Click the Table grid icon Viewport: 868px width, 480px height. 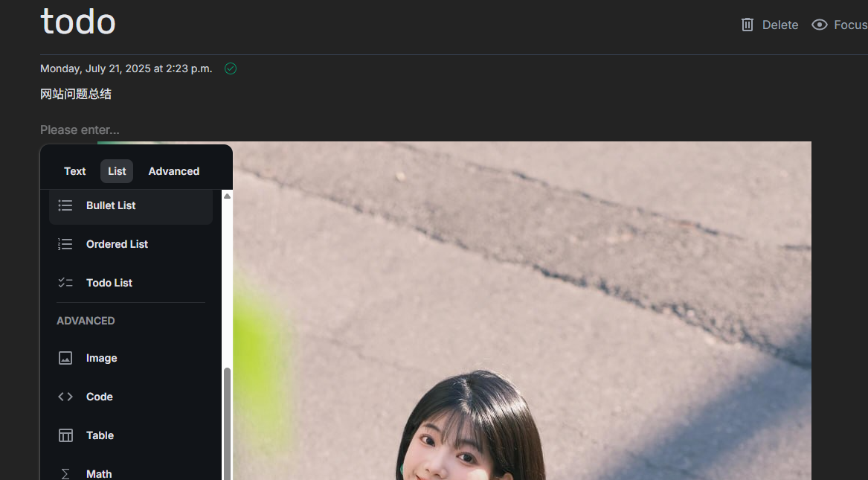[x=65, y=435]
